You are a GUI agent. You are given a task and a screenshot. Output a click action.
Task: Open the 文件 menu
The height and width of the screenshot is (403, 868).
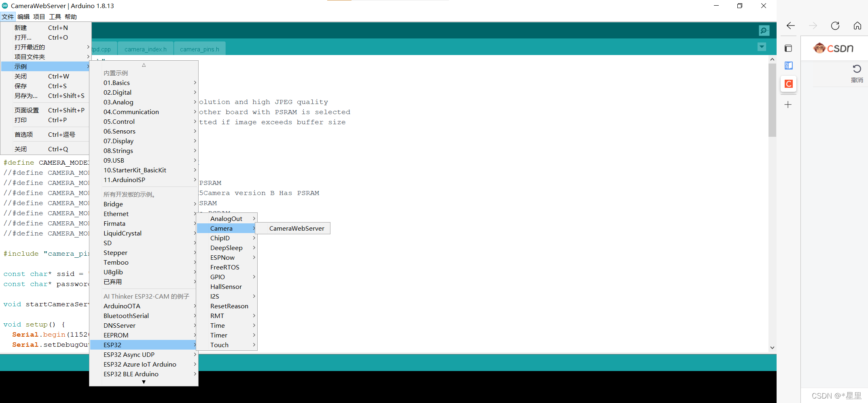(x=8, y=17)
